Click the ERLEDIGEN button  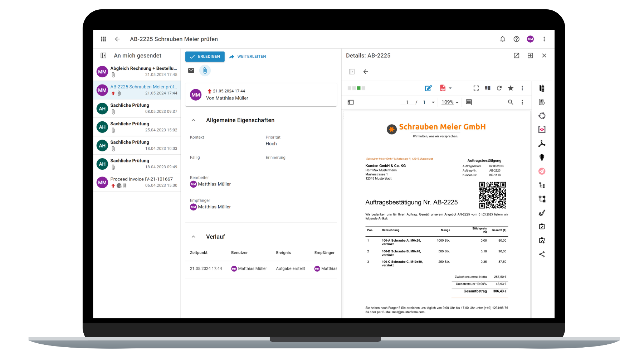[205, 56]
